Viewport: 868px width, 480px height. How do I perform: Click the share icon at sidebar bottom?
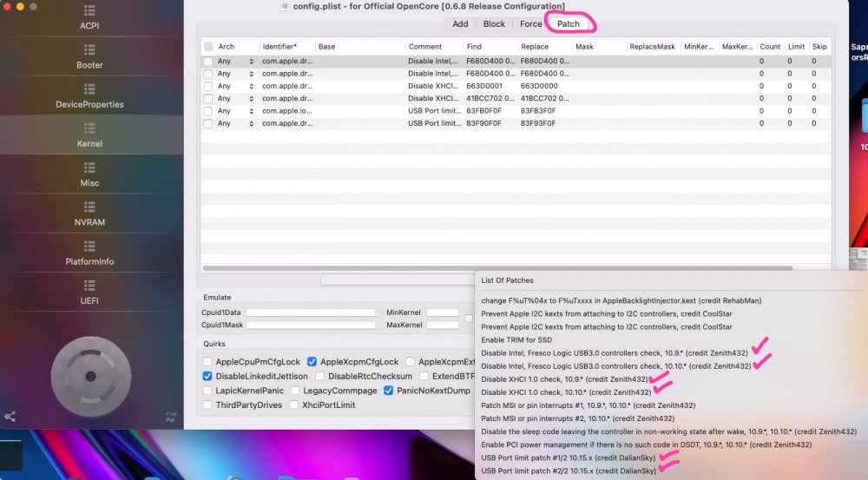pyautogui.click(x=10, y=417)
